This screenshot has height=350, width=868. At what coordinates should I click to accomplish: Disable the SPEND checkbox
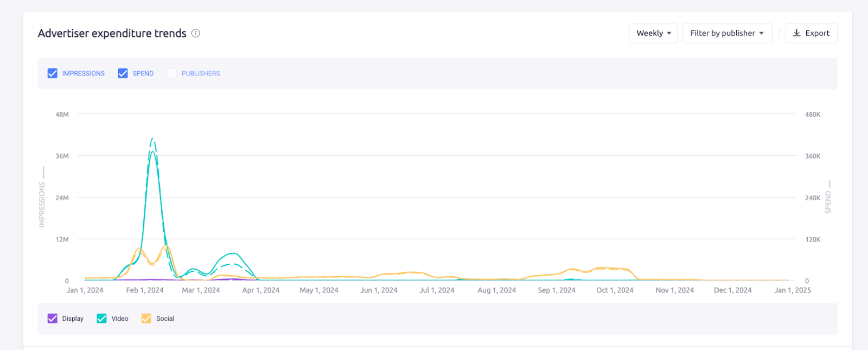123,73
